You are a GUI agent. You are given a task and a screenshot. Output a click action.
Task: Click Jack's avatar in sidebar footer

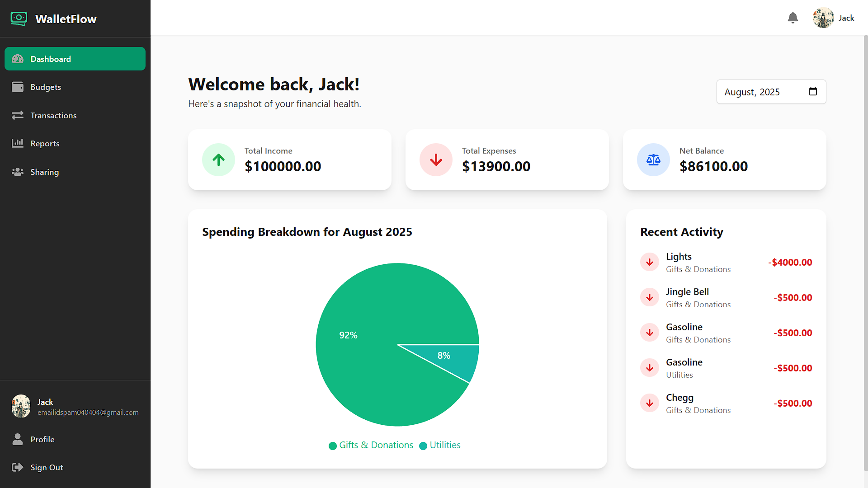click(x=21, y=406)
